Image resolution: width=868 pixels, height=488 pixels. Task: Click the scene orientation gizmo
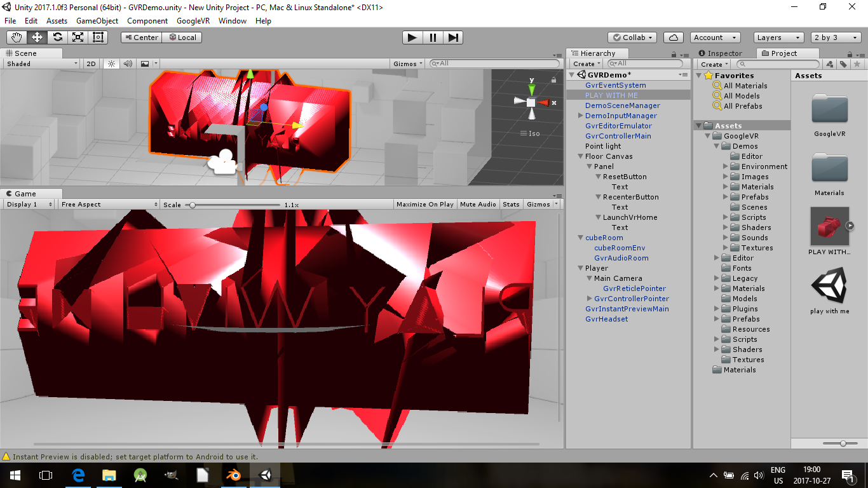[x=531, y=102]
